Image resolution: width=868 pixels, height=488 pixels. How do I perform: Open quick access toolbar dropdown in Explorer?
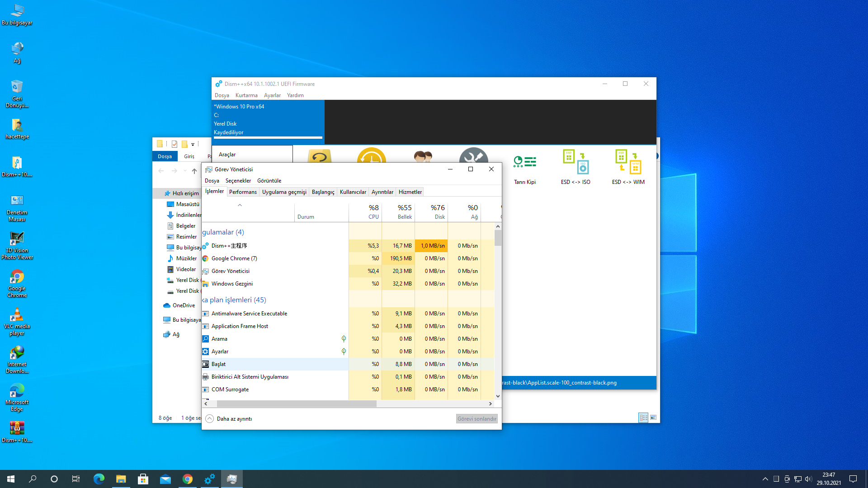[x=193, y=145]
